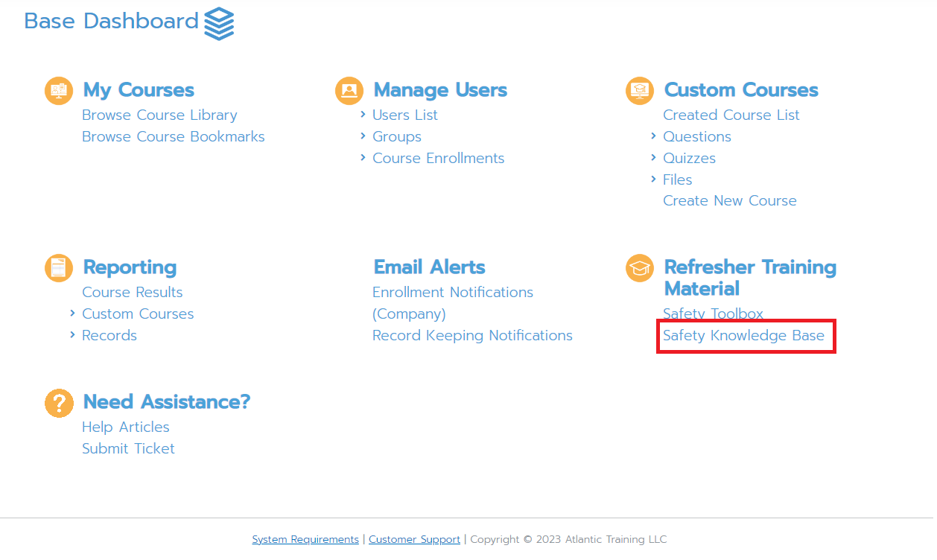Image resolution: width=937 pixels, height=560 pixels.
Task: Expand the chevron beside Questions
Action: pos(653,136)
